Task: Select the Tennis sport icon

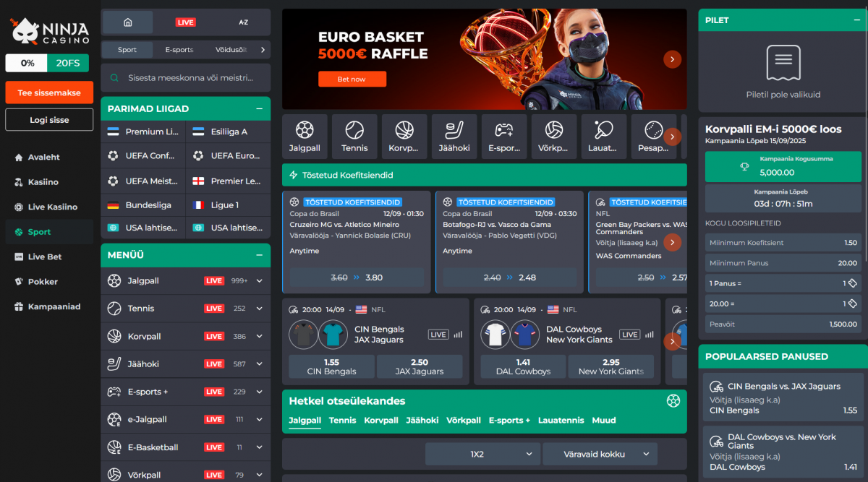Action: pyautogui.click(x=354, y=136)
